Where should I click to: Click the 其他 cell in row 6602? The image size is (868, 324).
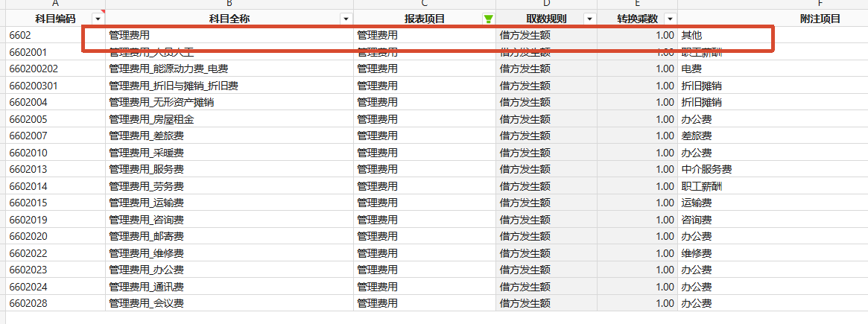773,36
